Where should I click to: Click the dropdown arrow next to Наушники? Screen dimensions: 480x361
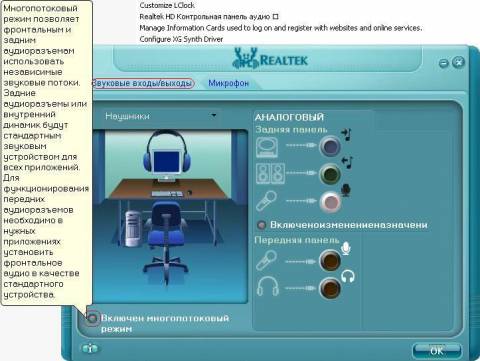click(214, 115)
